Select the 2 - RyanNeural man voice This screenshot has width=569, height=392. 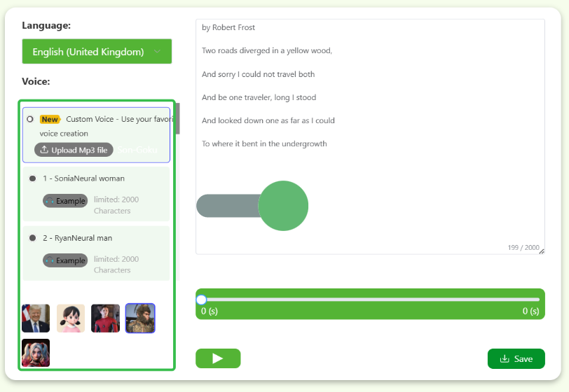[33, 238]
